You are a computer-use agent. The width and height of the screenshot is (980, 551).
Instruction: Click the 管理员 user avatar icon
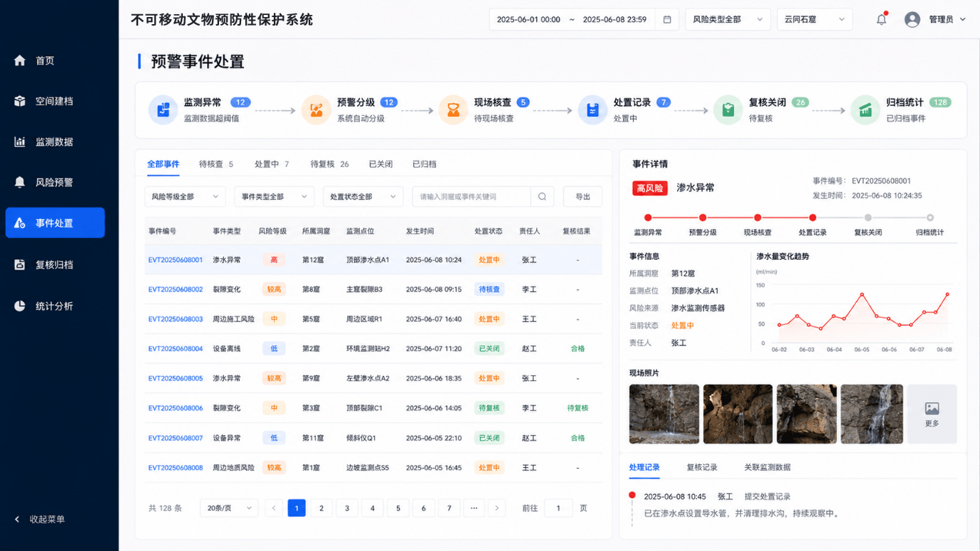click(x=912, y=19)
